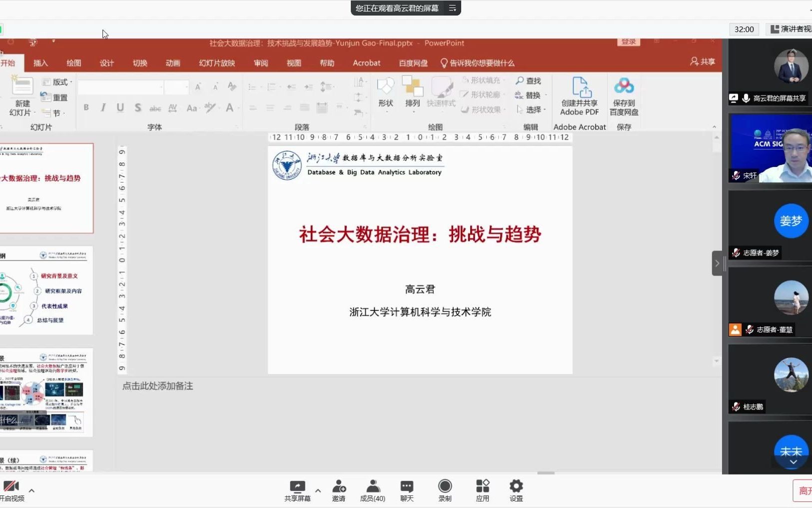Click Create and Share Adobe PDF
This screenshot has height=508, width=812.
(580, 96)
